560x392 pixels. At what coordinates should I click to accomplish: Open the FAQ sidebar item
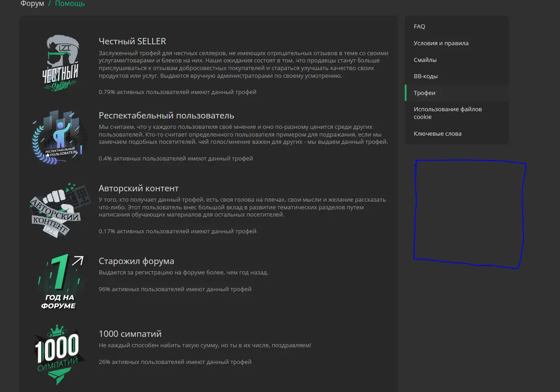click(456, 27)
